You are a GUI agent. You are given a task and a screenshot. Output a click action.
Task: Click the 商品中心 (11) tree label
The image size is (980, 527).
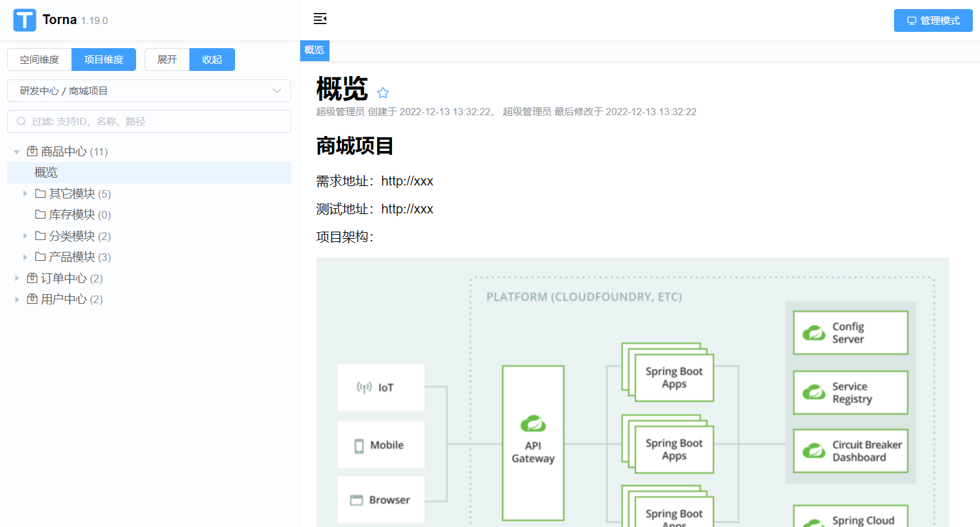coord(74,152)
